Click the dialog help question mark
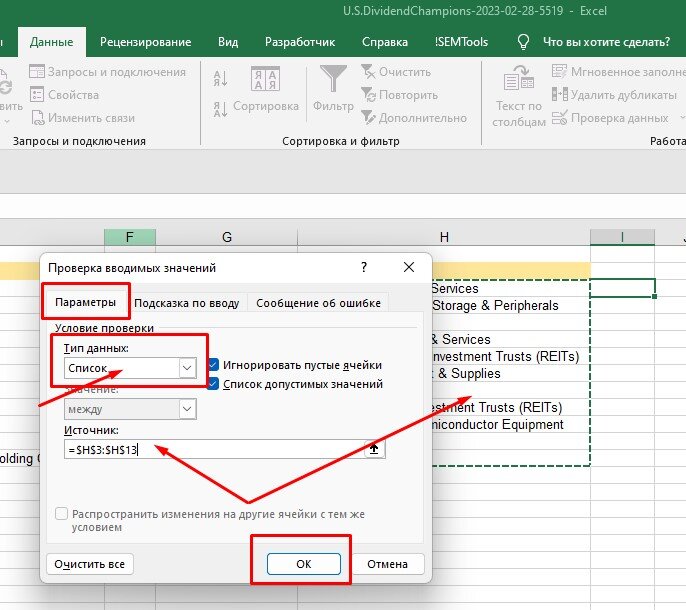This screenshot has height=610, width=686. pyautogui.click(x=364, y=267)
